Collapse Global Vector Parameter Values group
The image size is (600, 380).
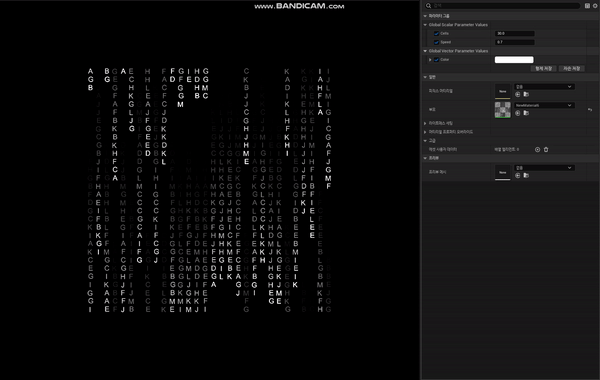425,51
